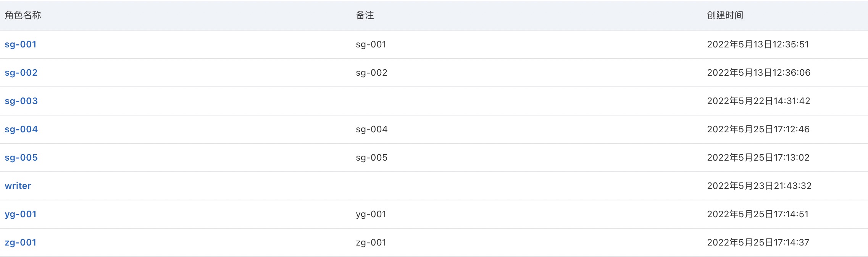Select the sg-004 remark cell
The height and width of the screenshot is (257, 868).
click(x=372, y=130)
